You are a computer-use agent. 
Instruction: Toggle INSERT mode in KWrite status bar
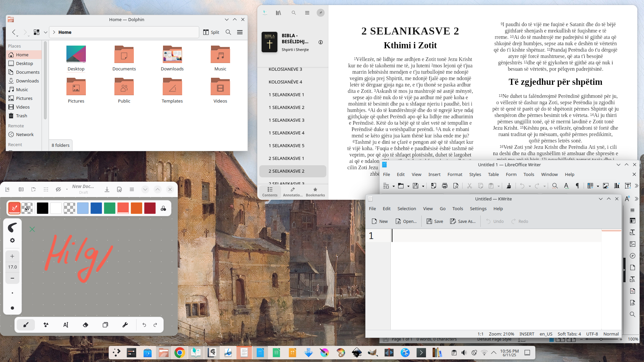[527, 334]
